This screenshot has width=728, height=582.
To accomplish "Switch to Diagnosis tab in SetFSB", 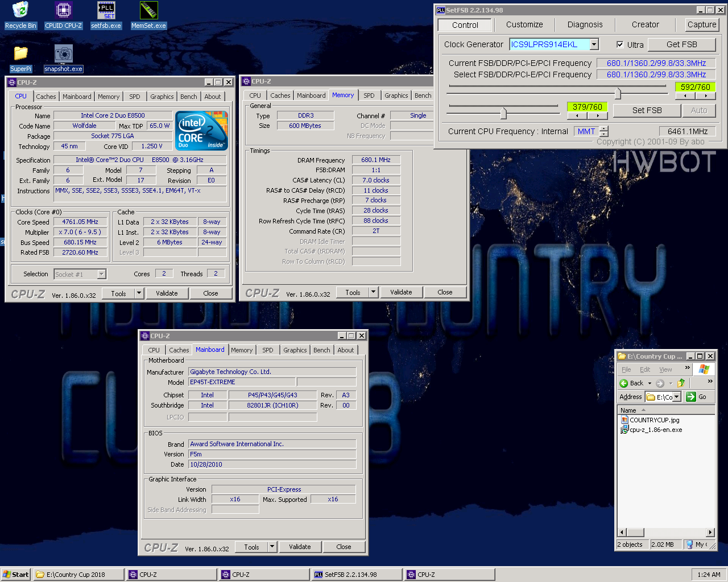I will click(x=585, y=24).
